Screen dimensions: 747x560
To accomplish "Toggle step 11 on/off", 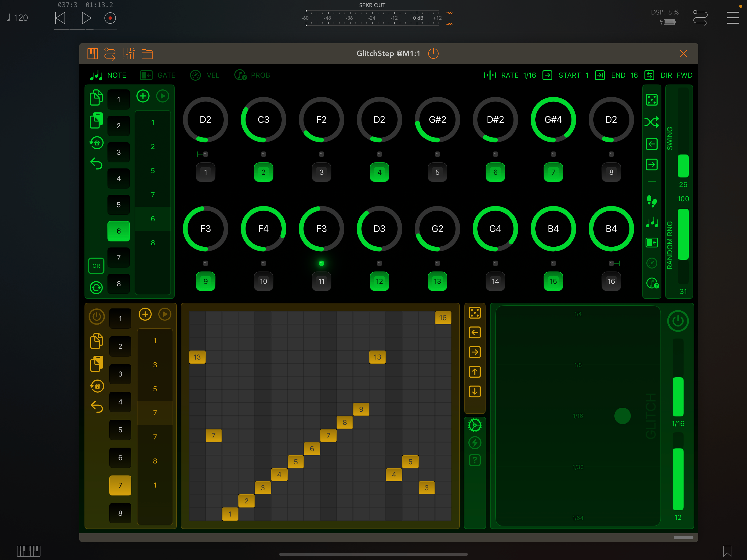I will click(322, 281).
